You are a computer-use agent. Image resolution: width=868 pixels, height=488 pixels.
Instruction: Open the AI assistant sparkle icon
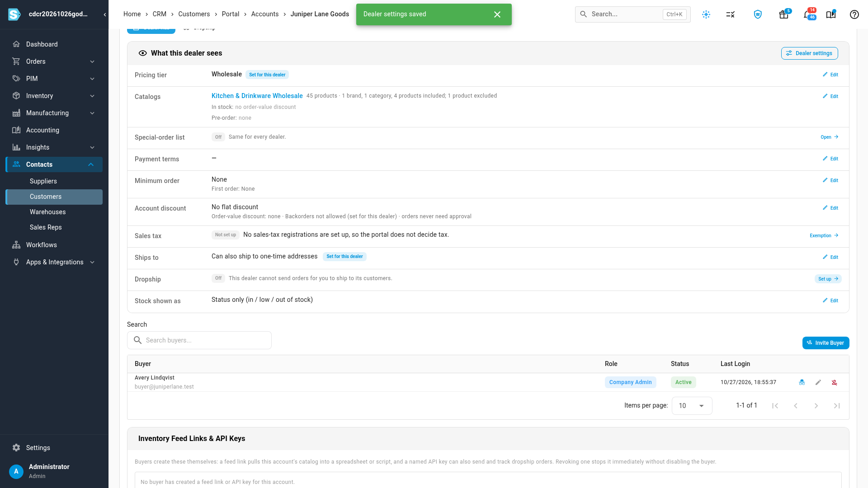point(706,14)
